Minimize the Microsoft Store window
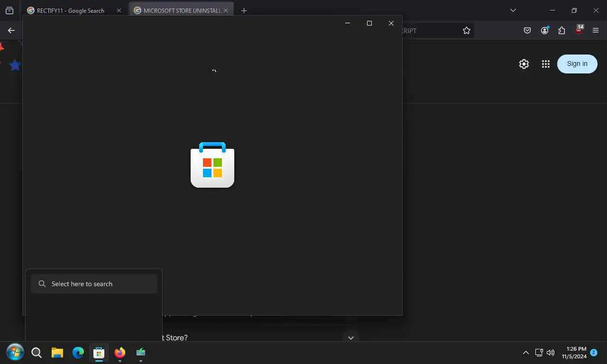This screenshot has width=607, height=364. pyautogui.click(x=348, y=23)
